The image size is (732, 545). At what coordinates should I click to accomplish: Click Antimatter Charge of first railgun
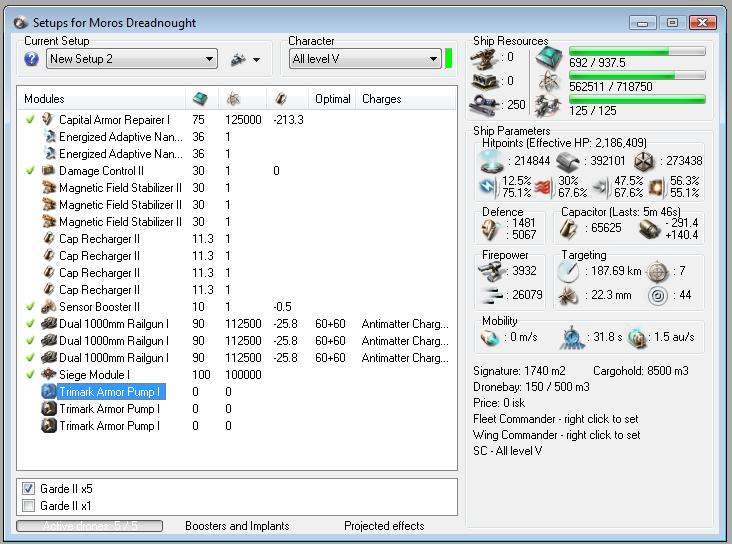tap(405, 324)
